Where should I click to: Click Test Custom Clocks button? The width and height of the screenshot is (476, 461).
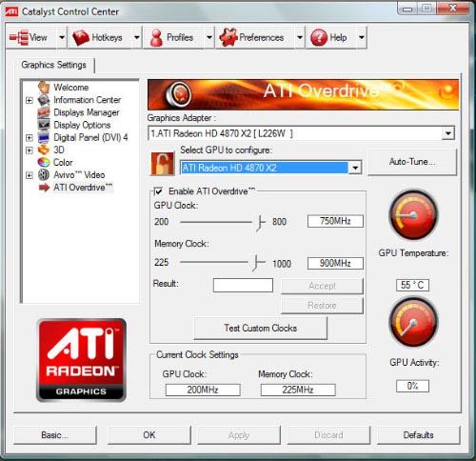tap(261, 328)
